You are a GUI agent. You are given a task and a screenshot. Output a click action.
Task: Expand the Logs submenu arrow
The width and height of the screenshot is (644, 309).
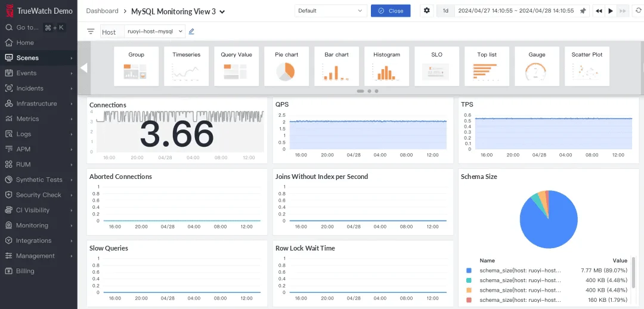point(72,134)
